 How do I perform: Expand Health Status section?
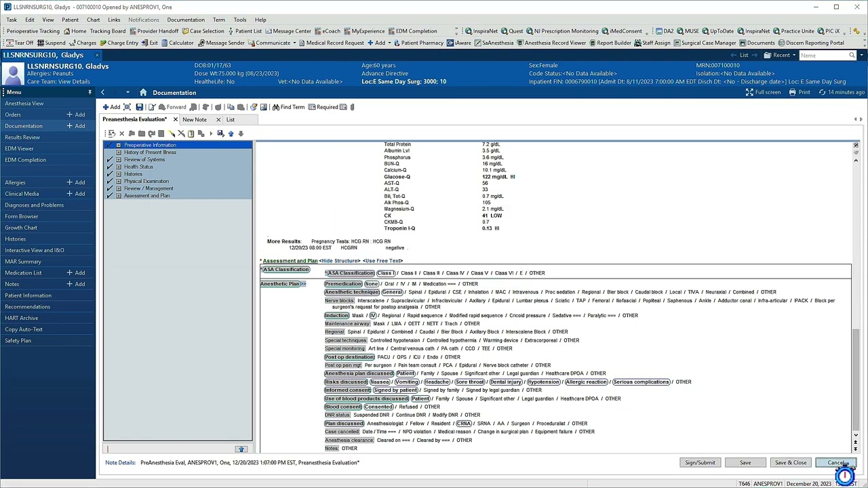[x=119, y=167]
